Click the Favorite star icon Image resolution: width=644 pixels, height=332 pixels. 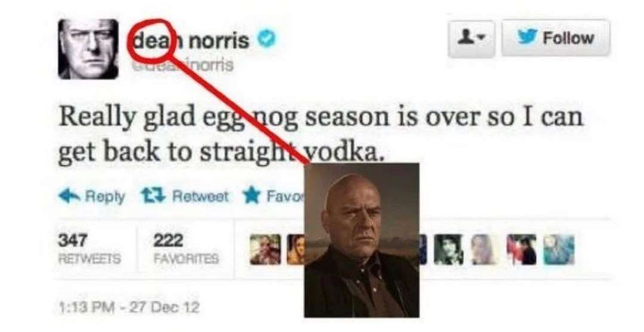tap(251, 196)
